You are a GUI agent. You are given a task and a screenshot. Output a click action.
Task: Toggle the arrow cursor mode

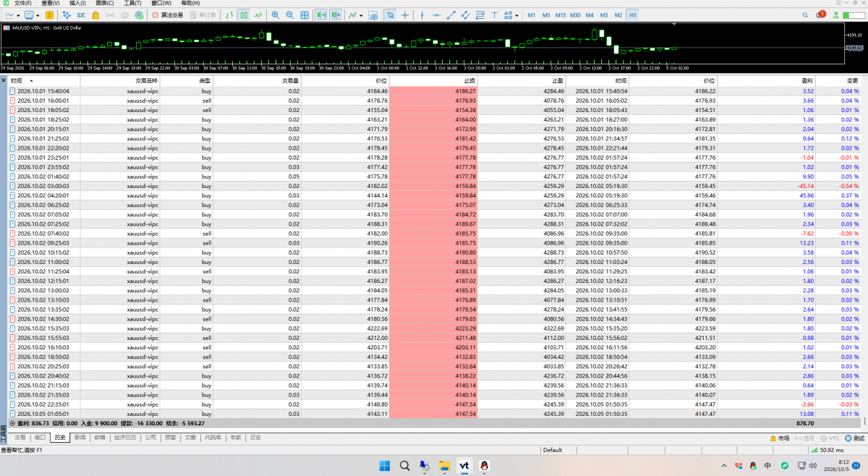point(391,14)
